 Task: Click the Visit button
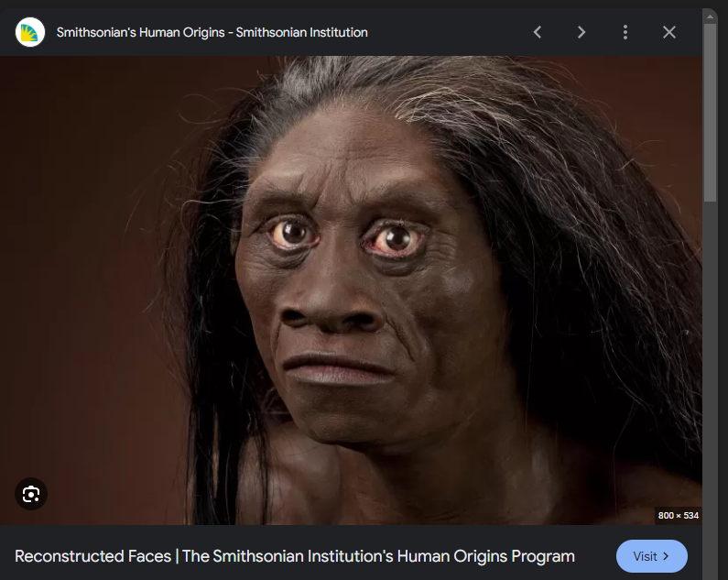[651, 556]
